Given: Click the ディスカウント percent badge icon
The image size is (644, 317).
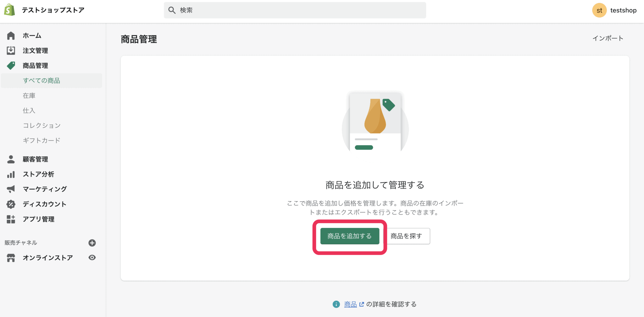Looking at the screenshot, I should coord(11,204).
